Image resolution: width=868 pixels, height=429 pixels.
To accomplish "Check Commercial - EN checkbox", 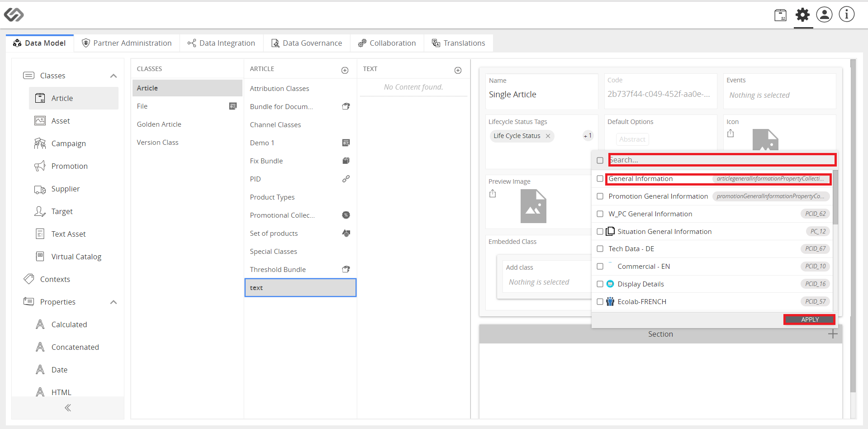I will (x=600, y=267).
